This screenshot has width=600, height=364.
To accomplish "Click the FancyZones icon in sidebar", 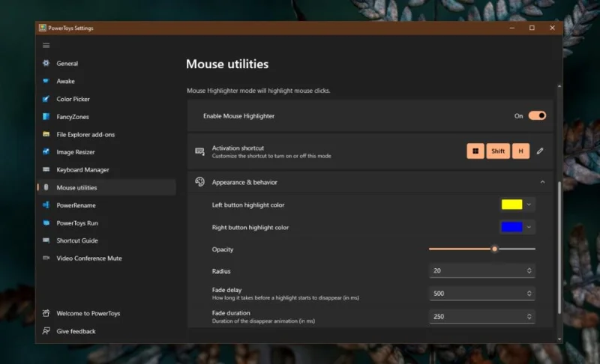I will coord(46,117).
